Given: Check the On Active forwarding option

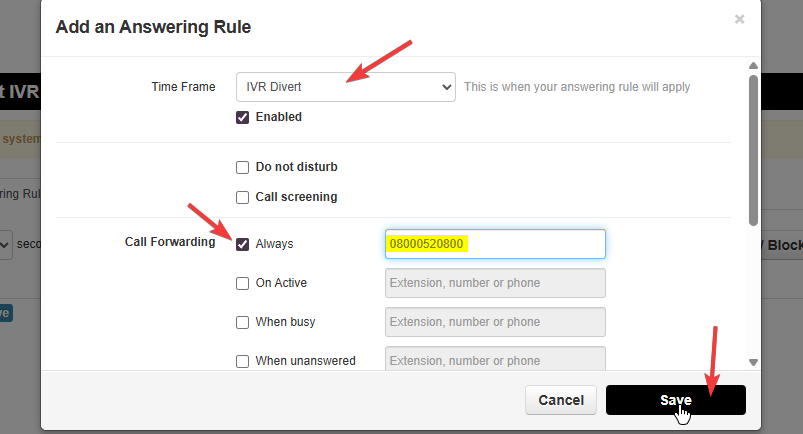Looking at the screenshot, I should point(243,283).
